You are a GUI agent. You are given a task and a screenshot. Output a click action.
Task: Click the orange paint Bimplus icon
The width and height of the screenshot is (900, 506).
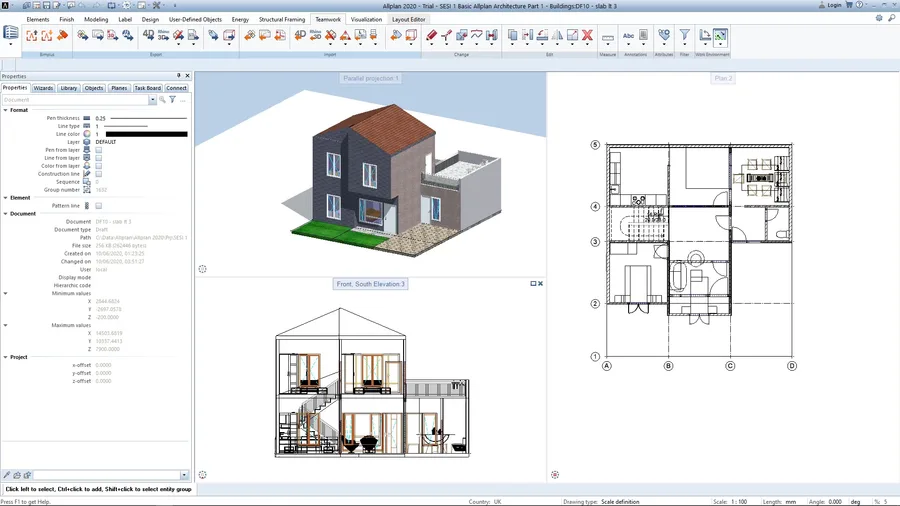coord(62,36)
